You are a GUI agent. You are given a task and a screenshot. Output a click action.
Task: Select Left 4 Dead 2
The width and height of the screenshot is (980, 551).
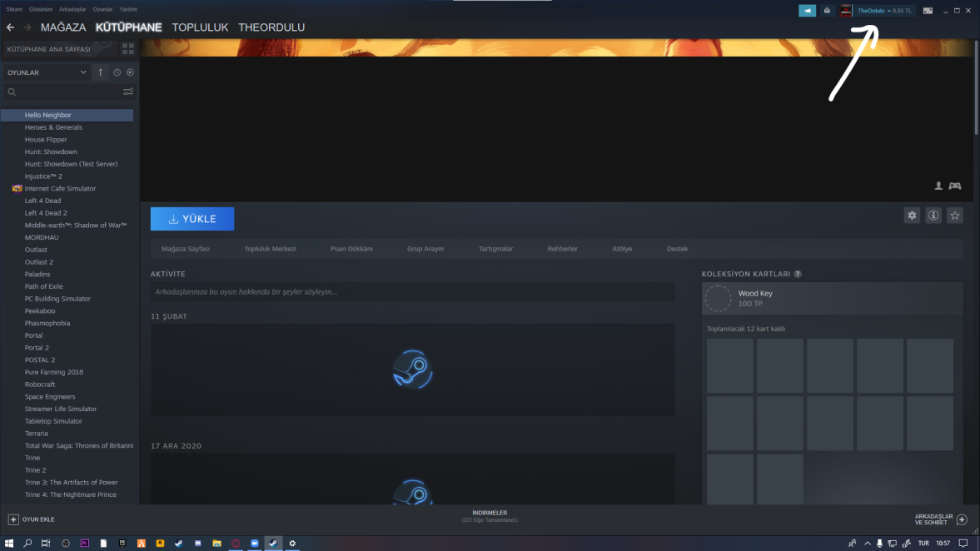(46, 213)
